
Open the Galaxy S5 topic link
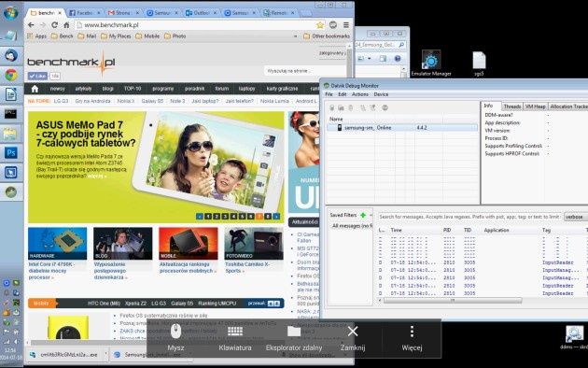[x=152, y=101]
